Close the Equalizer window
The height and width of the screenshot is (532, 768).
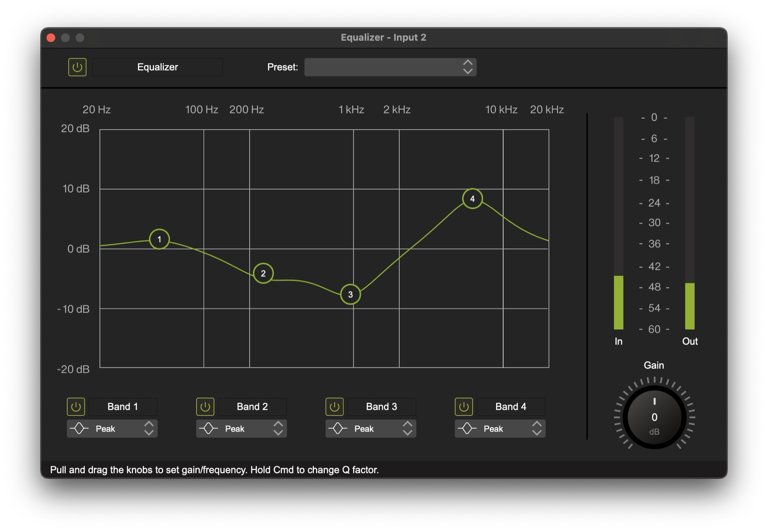(51, 37)
